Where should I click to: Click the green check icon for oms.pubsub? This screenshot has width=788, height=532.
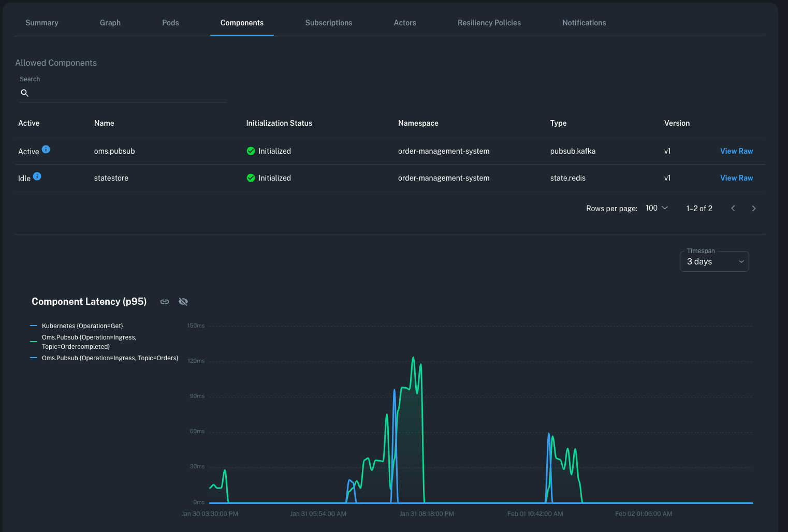coord(251,151)
